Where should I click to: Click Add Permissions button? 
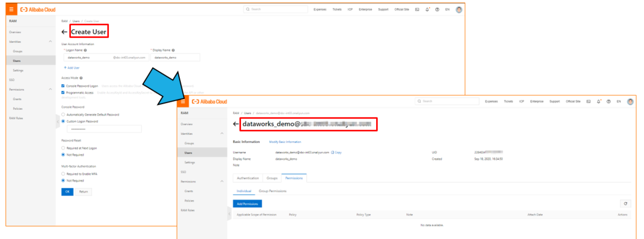[247, 204]
